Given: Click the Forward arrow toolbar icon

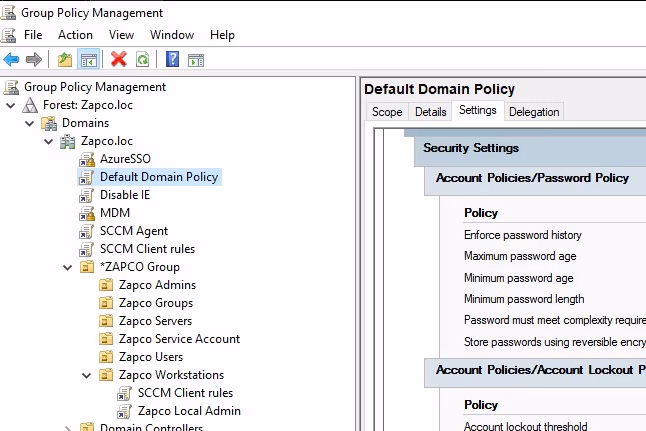Looking at the screenshot, I should pos(34,60).
